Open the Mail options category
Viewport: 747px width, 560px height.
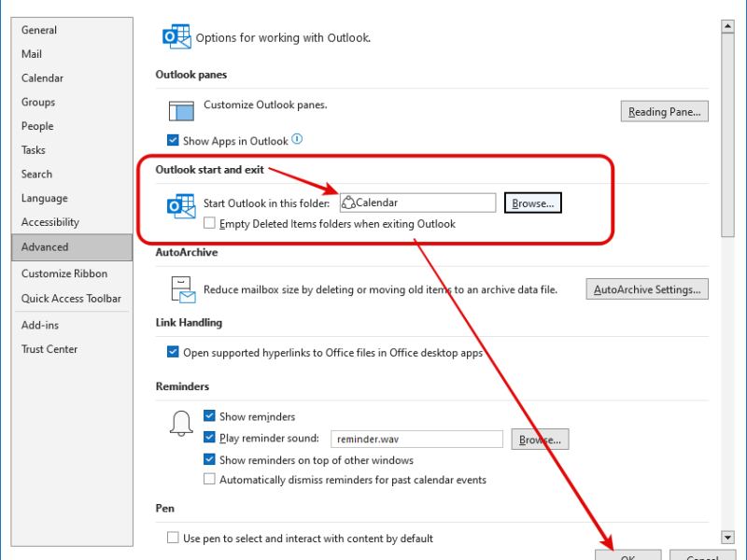[72, 54]
